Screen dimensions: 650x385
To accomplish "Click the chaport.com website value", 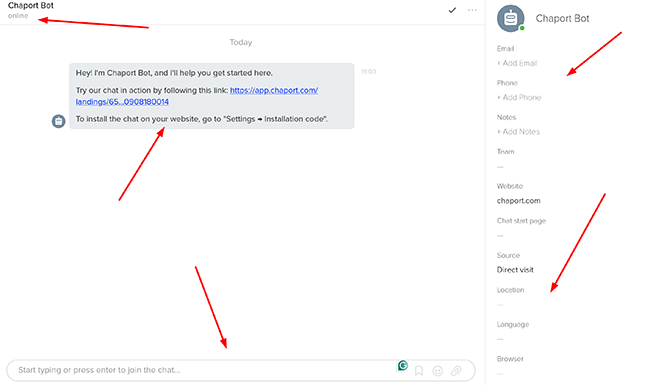I will coord(519,201).
